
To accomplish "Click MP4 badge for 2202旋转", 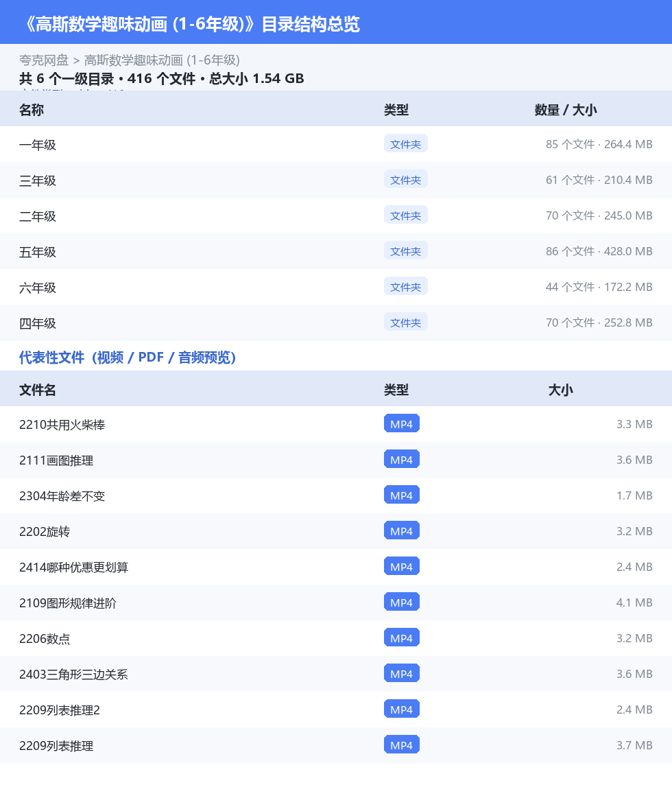I will pyautogui.click(x=402, y=530).
